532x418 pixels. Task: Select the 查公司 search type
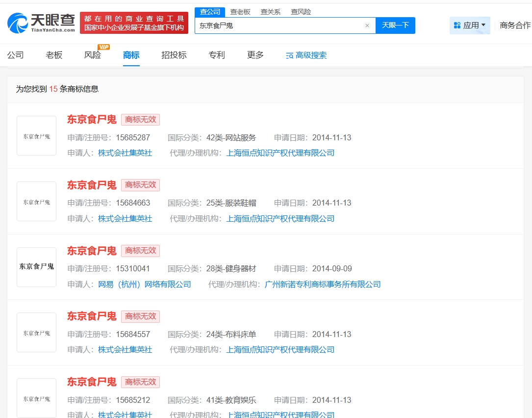pos(209,11)
